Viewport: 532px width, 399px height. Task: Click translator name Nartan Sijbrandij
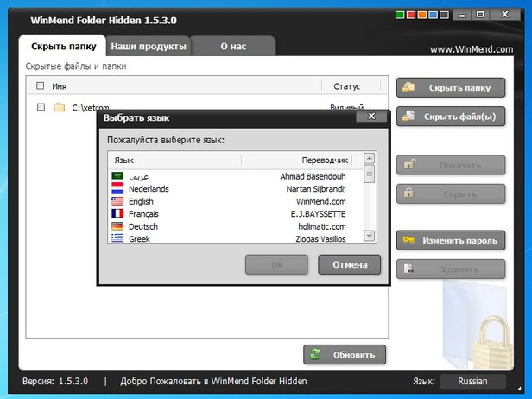(x=316, y=189)
